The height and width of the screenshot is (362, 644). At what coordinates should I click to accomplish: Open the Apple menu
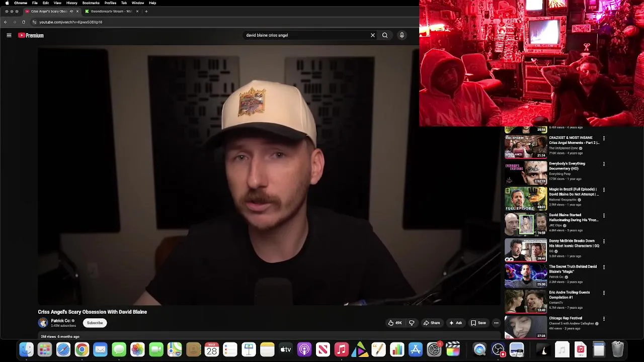pyautogui.click(x=7, y=3)
